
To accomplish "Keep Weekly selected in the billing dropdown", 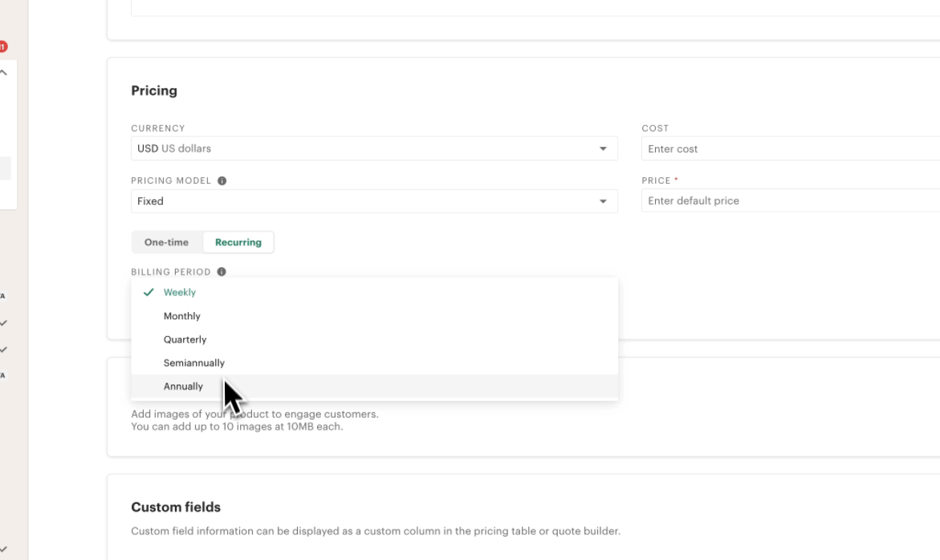I will point(177,292).
